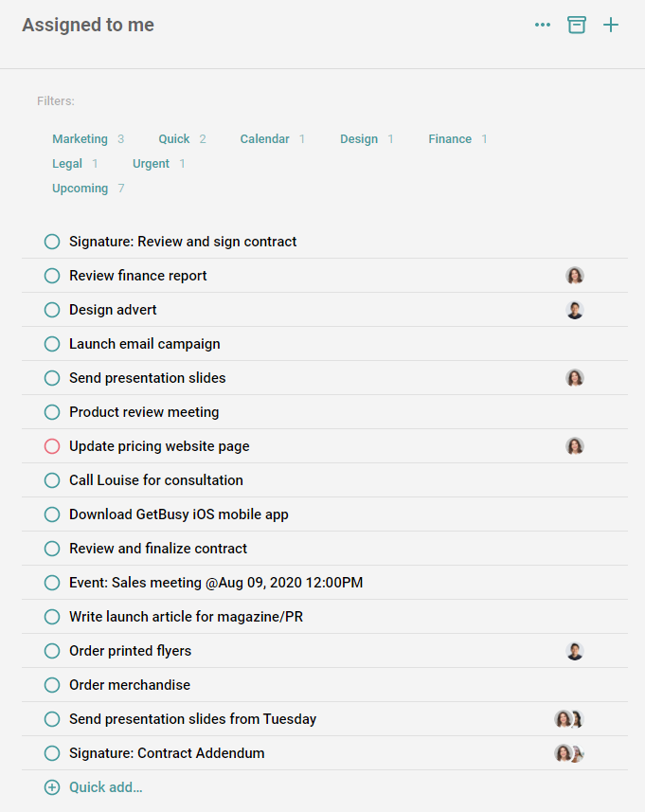Image resolution: width=645 pixels, height=812 pixels.
Task: Check off Order merchandise
Action: [52, 684]
